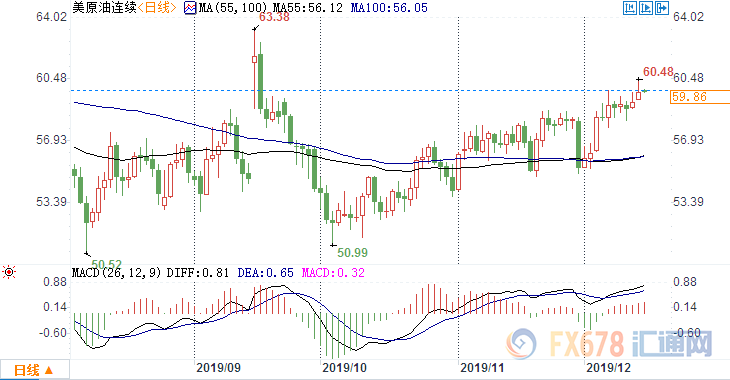Click the 0.14 MACD right axis label
The width and height of the screenshot is (730, 380).
tap(685, 307)
